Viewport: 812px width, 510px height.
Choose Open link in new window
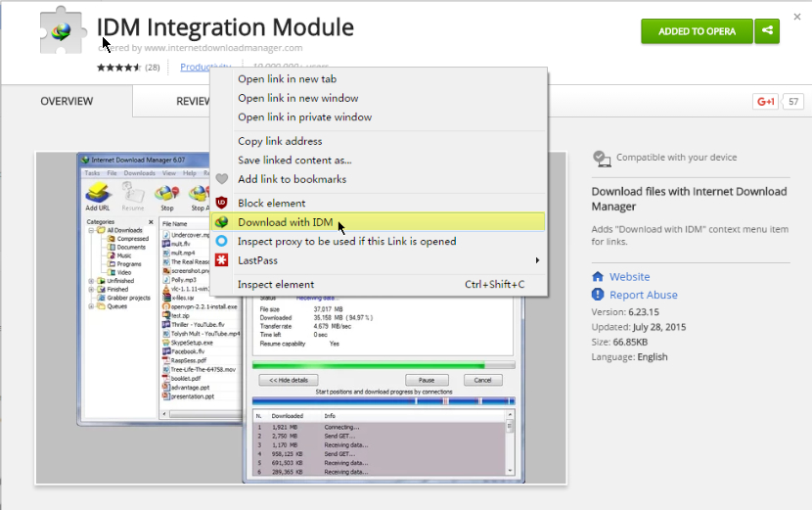click(x=378, y=98)
